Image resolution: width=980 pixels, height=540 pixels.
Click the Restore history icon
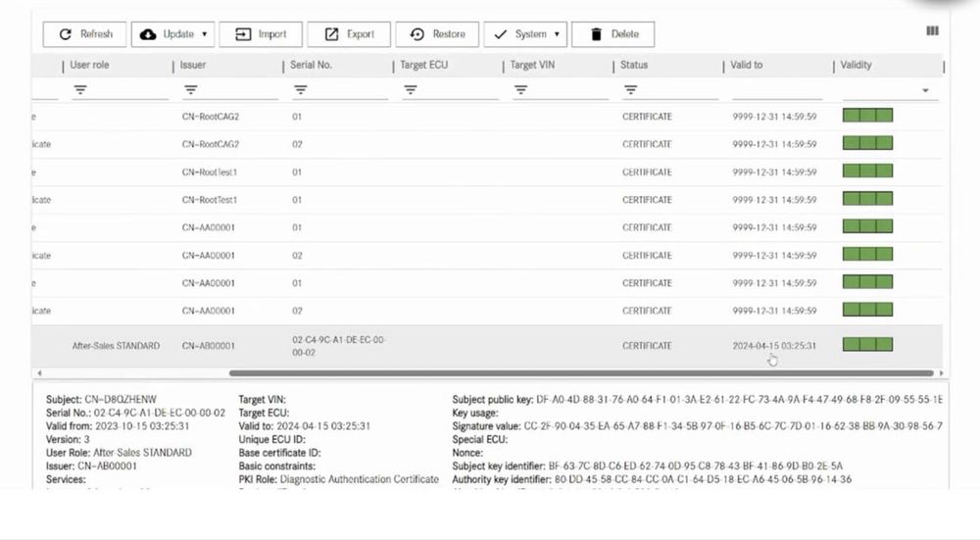(x=417, y=34)
